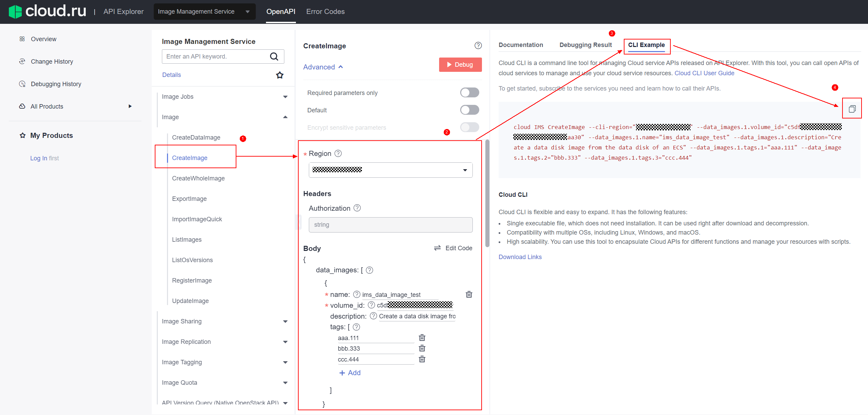The height and width of the screenshot is (415, 868).
Task: Open the Cloud CLI User Guide link
Action: (x=704, y=73)
